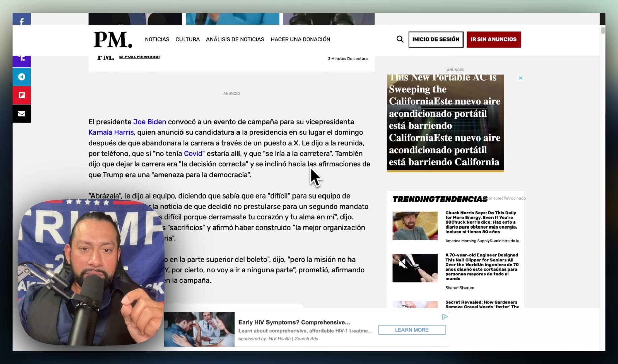Click the portable AC ad banner
This screenshot has height=364, width=618.
445,123
